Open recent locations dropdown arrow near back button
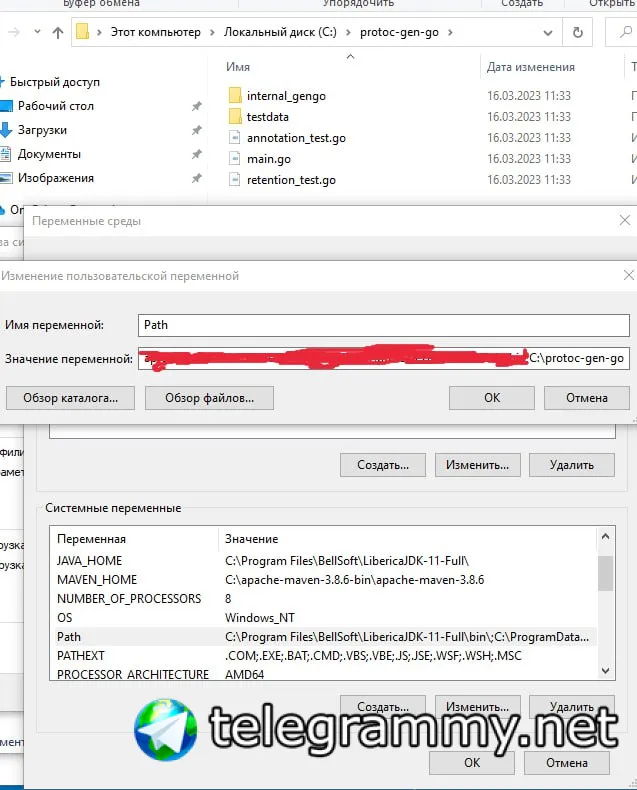The width and height of the screenshot is (637, 790). 37,32
